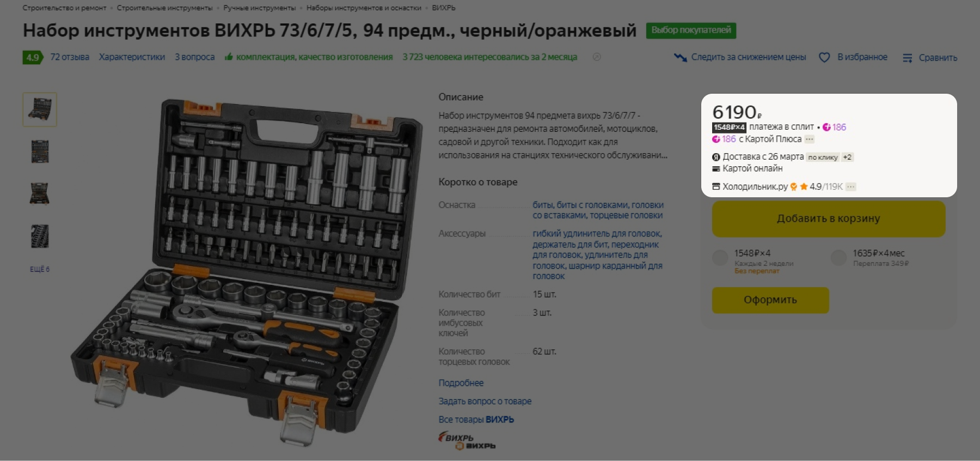This screenshot has height=461, width=980.
Task: Expand the +2 delivery options badge
Action: pos(847,157)
